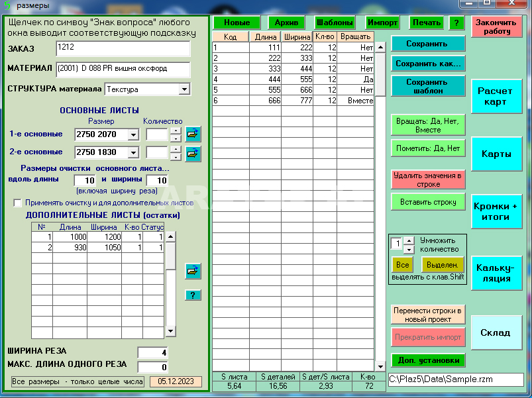Screen dimensions: 532x398
Task: Click green question mark button in top toolbar
Action: pyautogui.click(x=457, y=23)
